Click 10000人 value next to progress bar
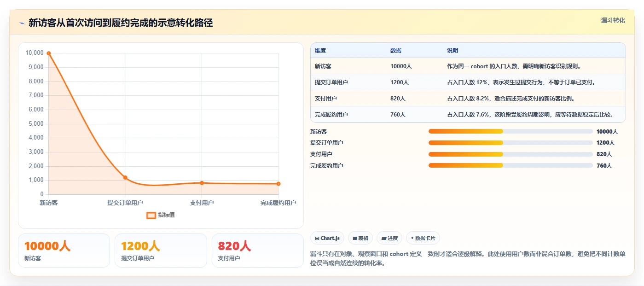644x286 pixels. (x=607, y=132)
